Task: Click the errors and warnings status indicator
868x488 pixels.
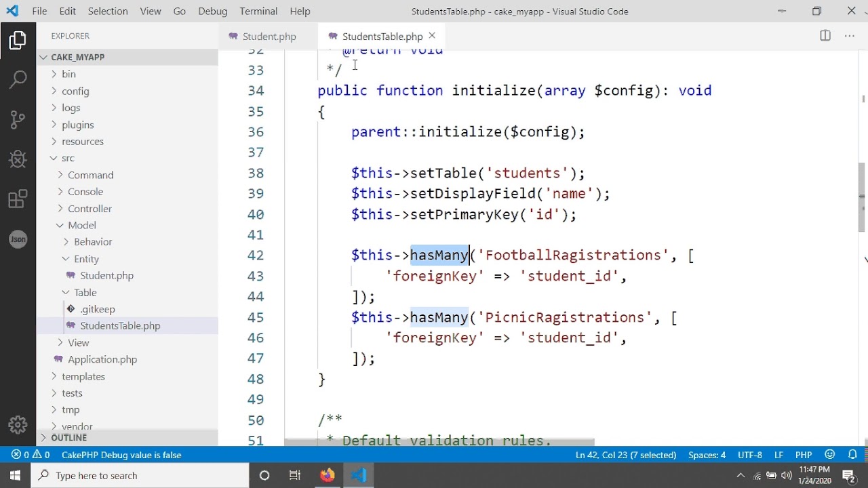Action: pyautogui.click(x=31, y=455)
